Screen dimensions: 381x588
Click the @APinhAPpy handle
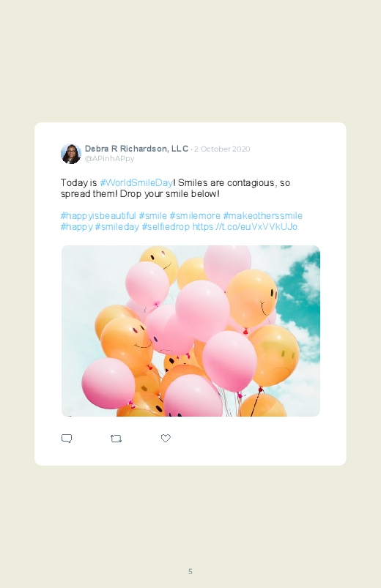(110, 159)
